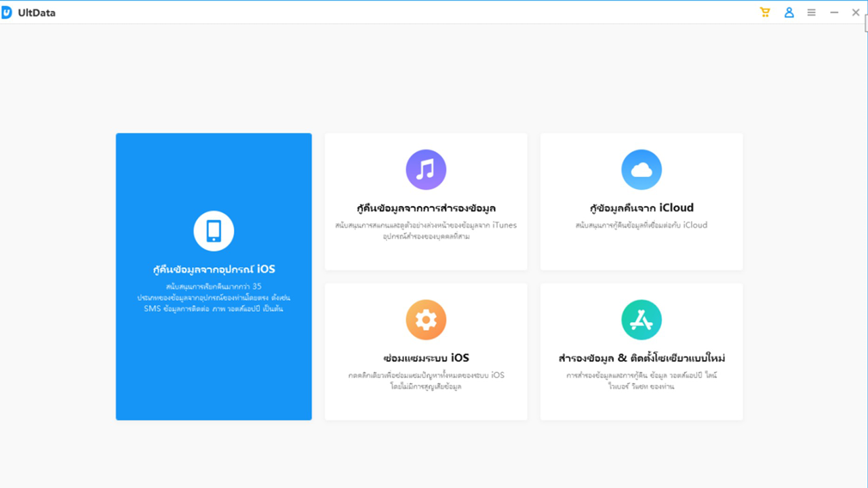Click the orange gear iOS repair icon
The image size is (868, 488).
coord(426,320)
